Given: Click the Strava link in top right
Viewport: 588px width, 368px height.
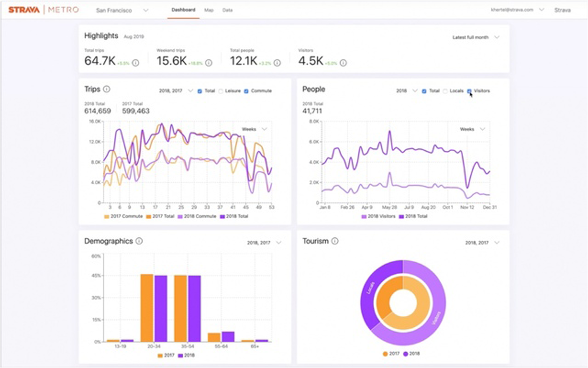Looking at the screenshot, I should tap(562, 10).
